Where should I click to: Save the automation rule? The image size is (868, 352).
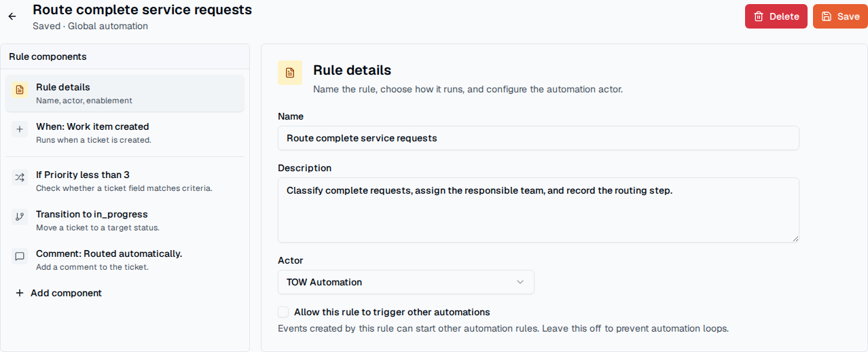tap(840, 16)
